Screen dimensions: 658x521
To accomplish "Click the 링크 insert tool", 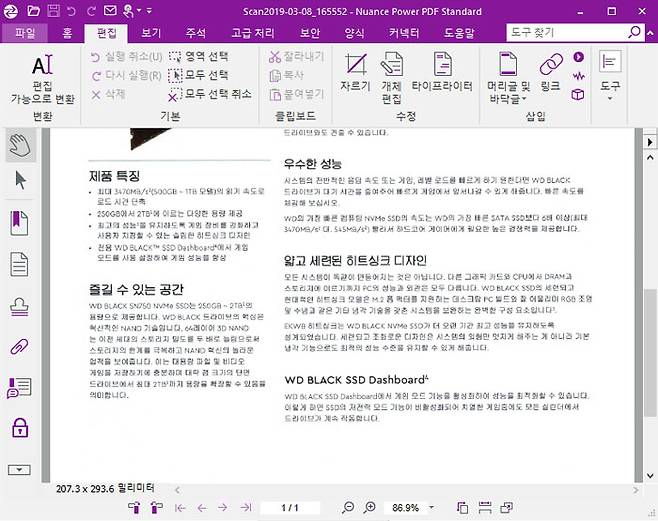I will 551,72.
